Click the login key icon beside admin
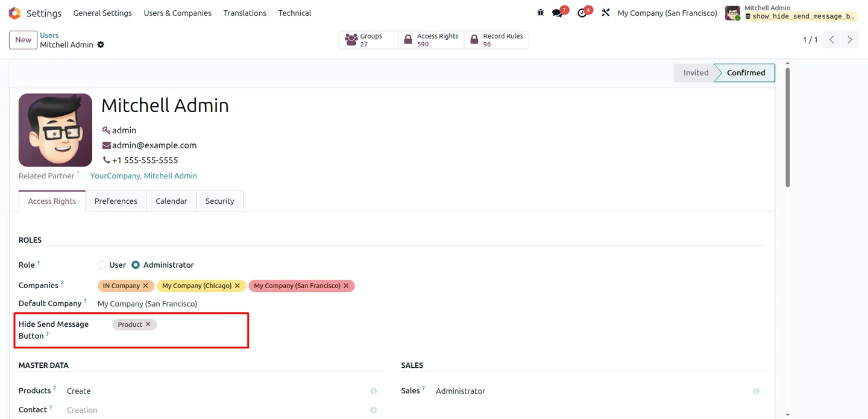 coord(106,130)
